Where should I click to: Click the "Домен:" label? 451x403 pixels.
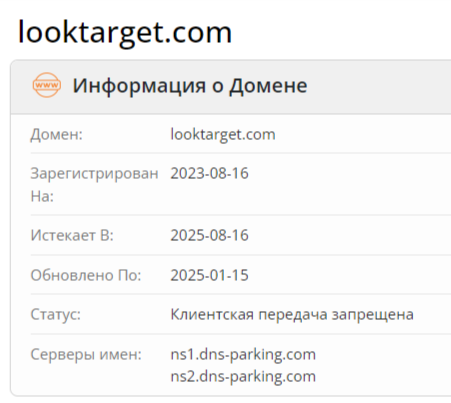point(56,135)
